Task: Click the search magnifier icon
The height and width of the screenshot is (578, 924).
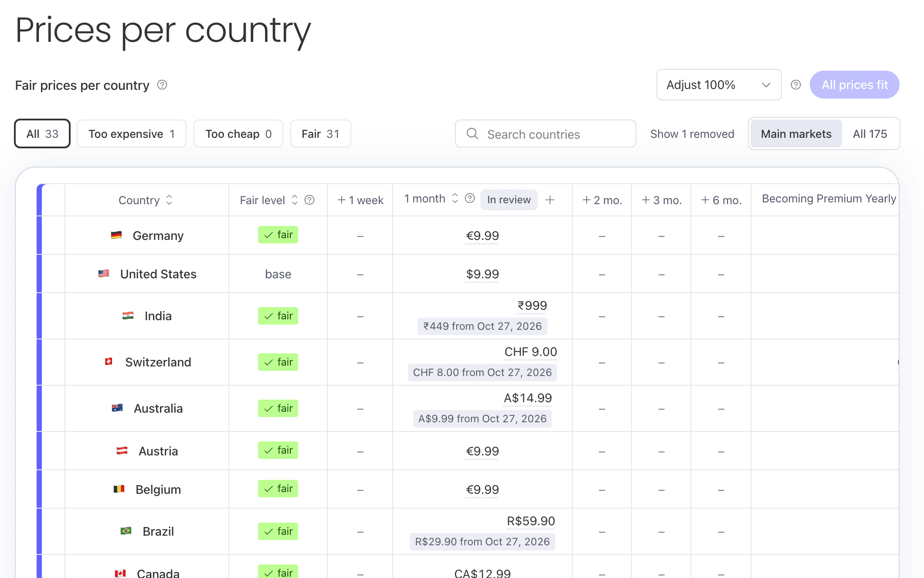Action: click(472, 133)
